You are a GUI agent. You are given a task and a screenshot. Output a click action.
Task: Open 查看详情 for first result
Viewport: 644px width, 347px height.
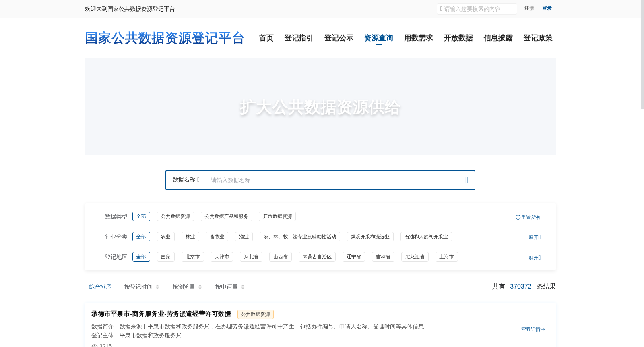(533, 329)
